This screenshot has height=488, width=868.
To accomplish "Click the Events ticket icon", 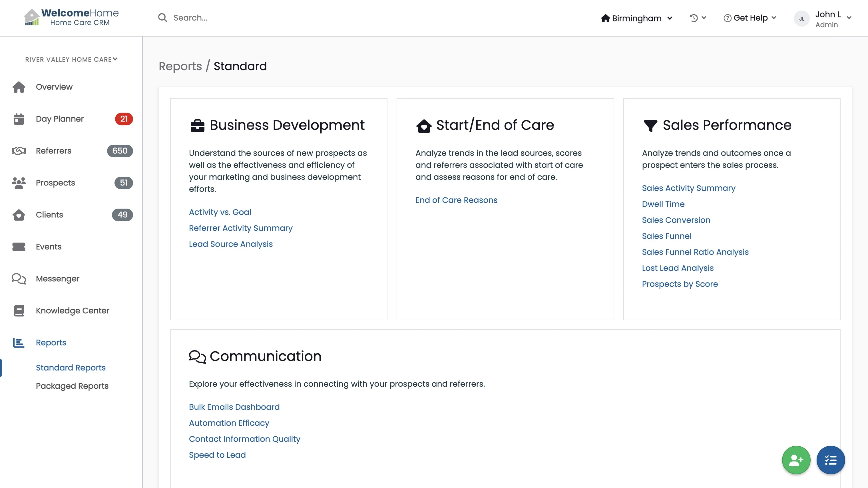I will (19, 247).
